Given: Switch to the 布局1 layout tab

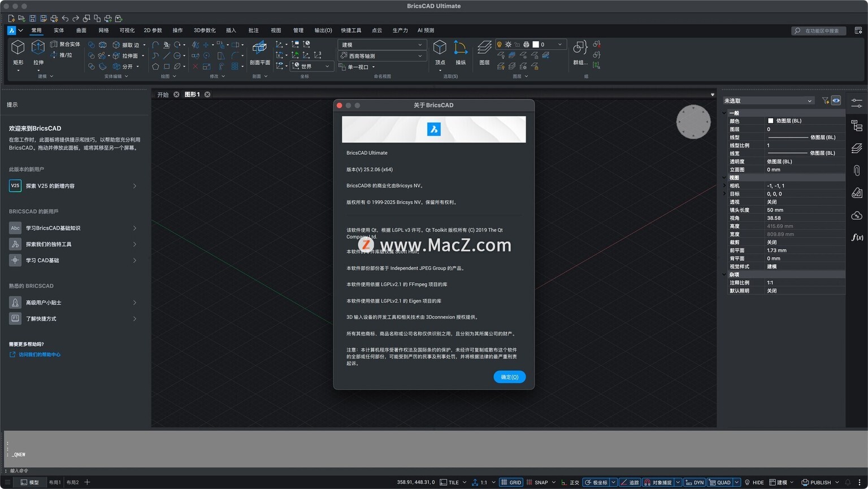Looking at the screenshot, I should click(55, 482).
